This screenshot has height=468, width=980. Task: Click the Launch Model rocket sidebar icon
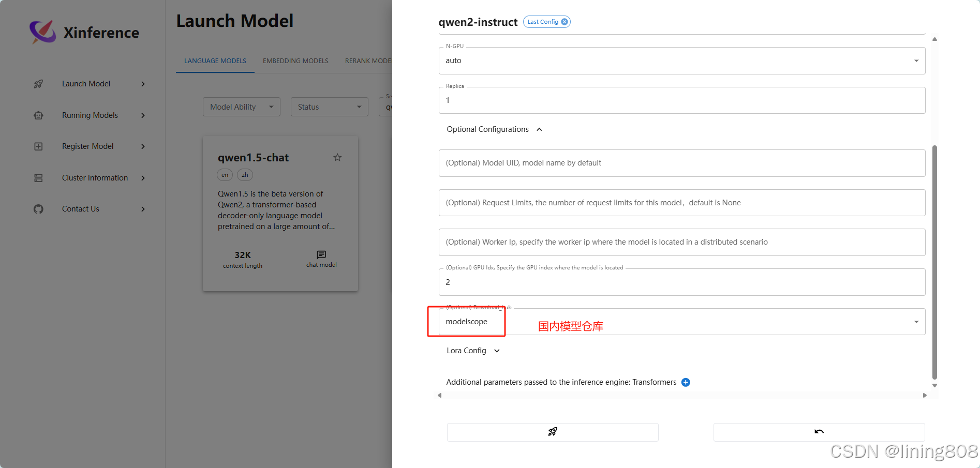pos(38,84)
